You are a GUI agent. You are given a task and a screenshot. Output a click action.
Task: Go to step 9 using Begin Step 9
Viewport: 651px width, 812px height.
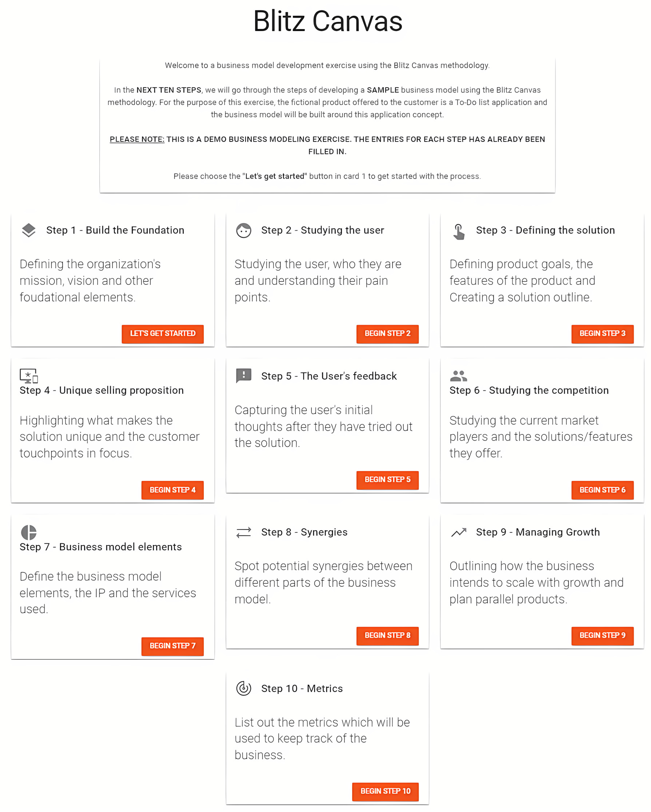point(602,636)
